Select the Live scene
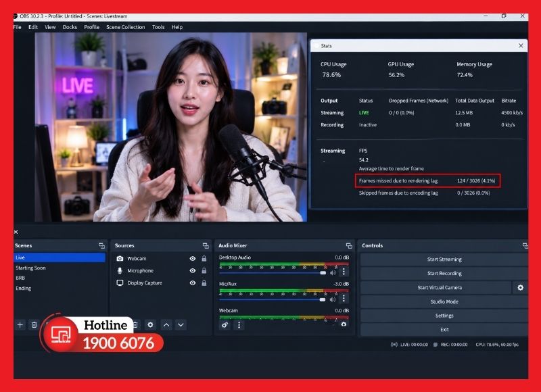This screenshot has height=392, width=541. [x=60, y=258]
